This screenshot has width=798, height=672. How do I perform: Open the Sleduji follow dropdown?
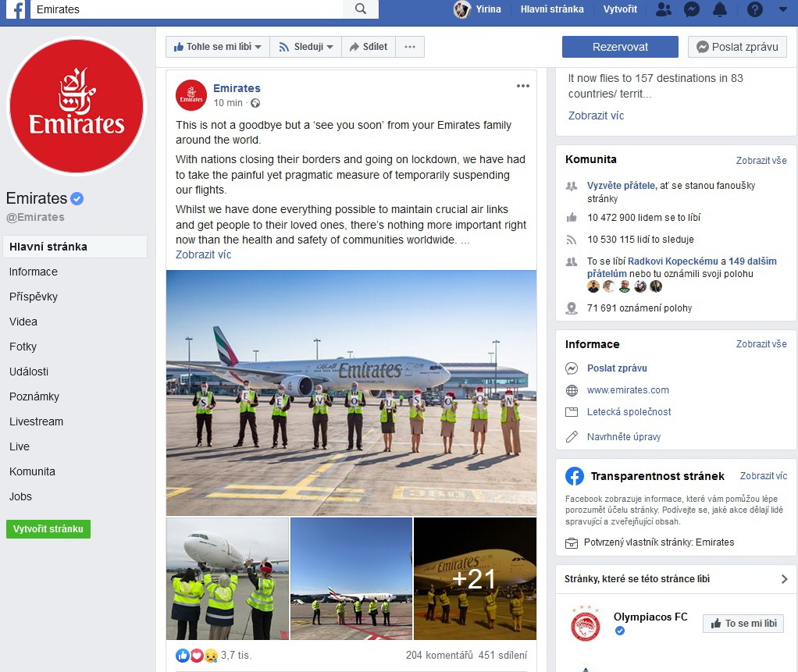tap(306, 47)
